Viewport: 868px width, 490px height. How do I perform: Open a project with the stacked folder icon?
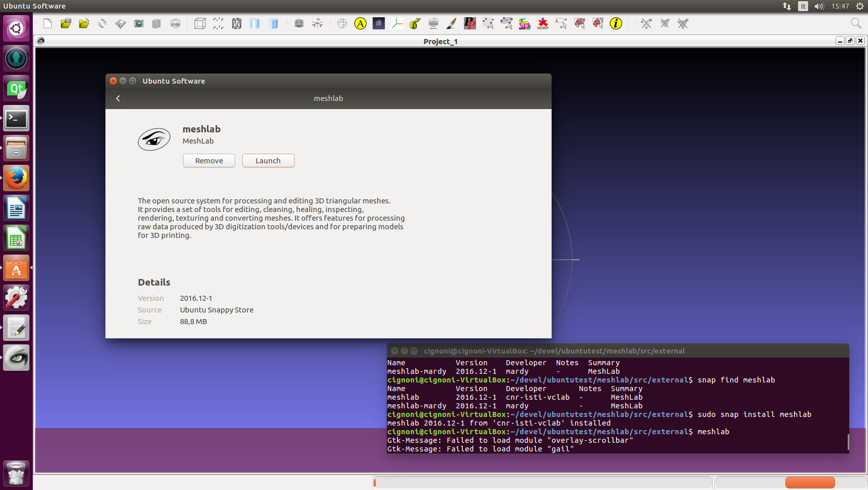pos(66,23)
